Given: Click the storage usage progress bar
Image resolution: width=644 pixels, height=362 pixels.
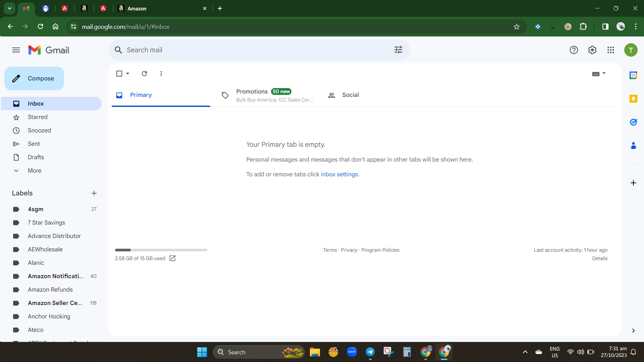Looking at the screenshot, I should tap(161, 250).
